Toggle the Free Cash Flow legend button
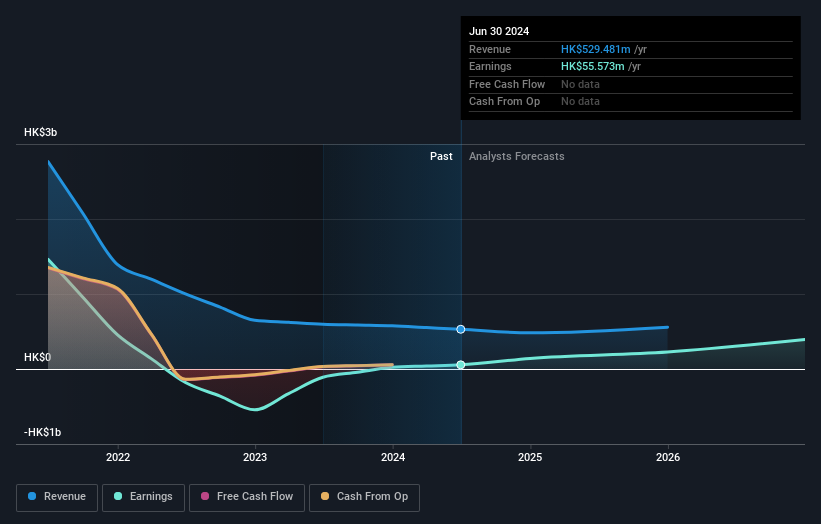Image resolution: width=821 pixels, height=524 pixels. pyautogui.click(x=247, y=497)
